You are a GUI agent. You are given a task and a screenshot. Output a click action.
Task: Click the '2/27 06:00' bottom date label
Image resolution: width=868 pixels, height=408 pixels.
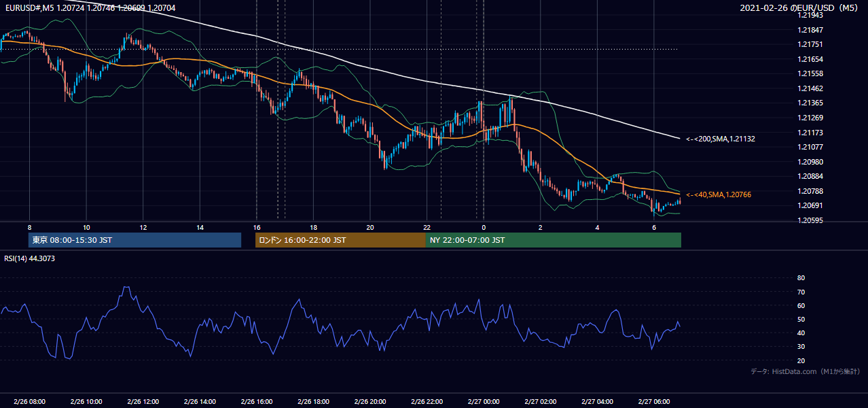click(x=653, y=402)
